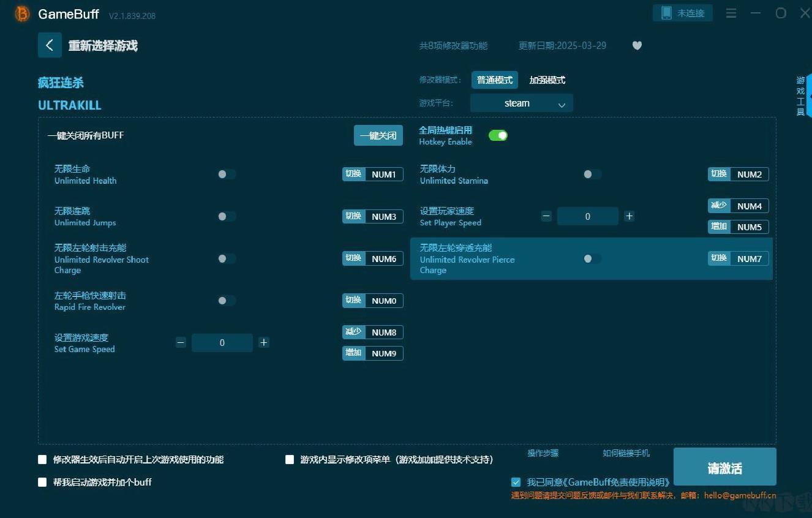The height and width of the screenshot is (518, 812).
Task: Open the 如何链接手机 link
Action: (626, 454)
